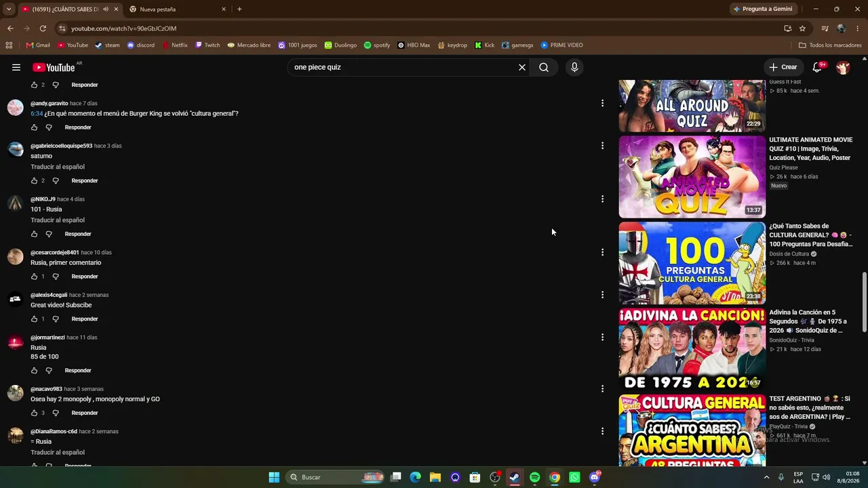
Task: Open Steam from the taskbar
Action: point(515,477)
